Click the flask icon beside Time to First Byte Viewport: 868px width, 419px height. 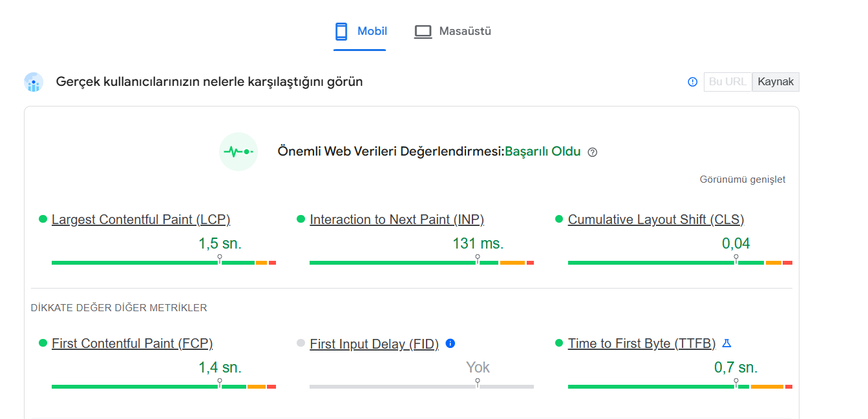pos(726,343)
